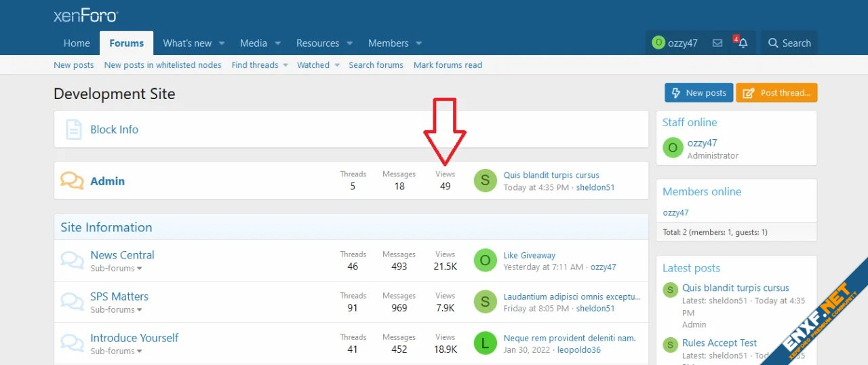The image size is (868, 365).
Task: Expand What's new dropdown arrow
Action: point(222,43)
